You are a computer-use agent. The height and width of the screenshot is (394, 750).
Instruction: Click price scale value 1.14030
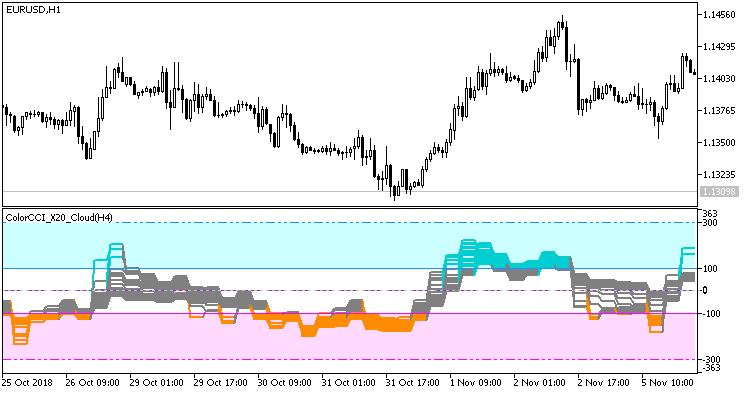coord(719,78)
